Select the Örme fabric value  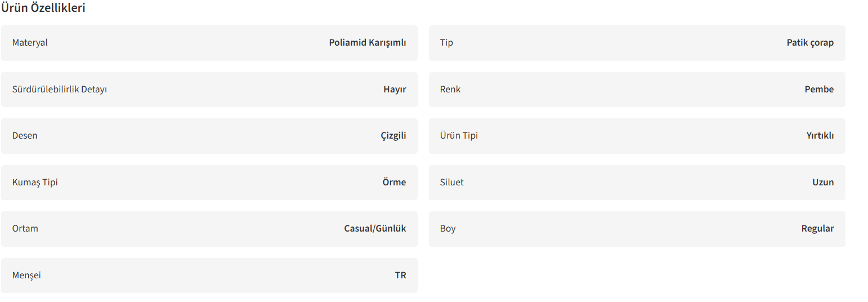click(x=394, y=183)
